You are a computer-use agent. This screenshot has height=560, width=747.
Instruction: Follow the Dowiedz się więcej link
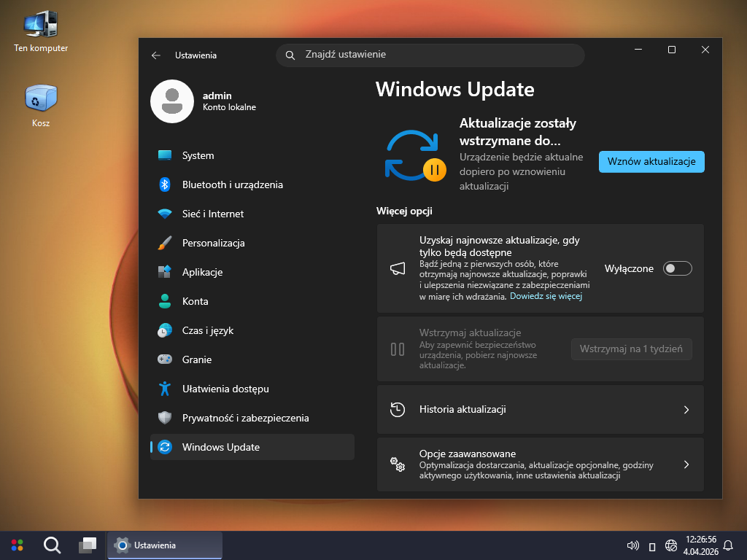point(546,297)
